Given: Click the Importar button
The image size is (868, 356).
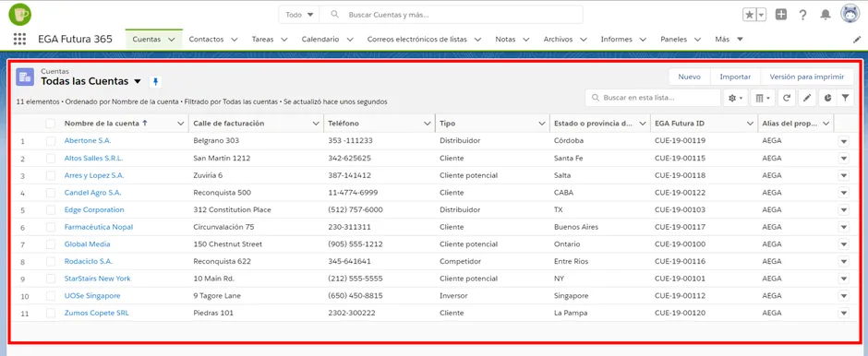Looking at the screenshot, I should coord(735,77).
